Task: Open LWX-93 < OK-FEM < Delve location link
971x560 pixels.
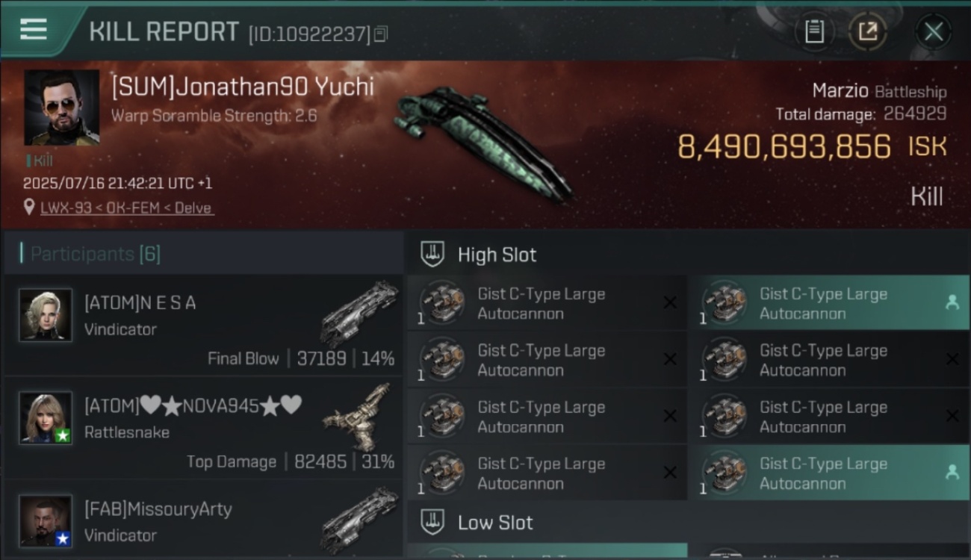Action: point(126,208)
